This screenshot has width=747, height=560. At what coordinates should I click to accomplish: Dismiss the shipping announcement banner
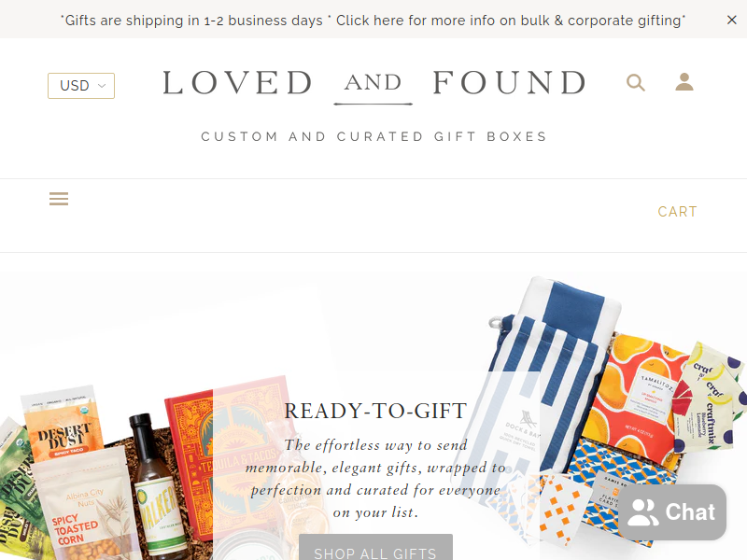click(732, 20)
